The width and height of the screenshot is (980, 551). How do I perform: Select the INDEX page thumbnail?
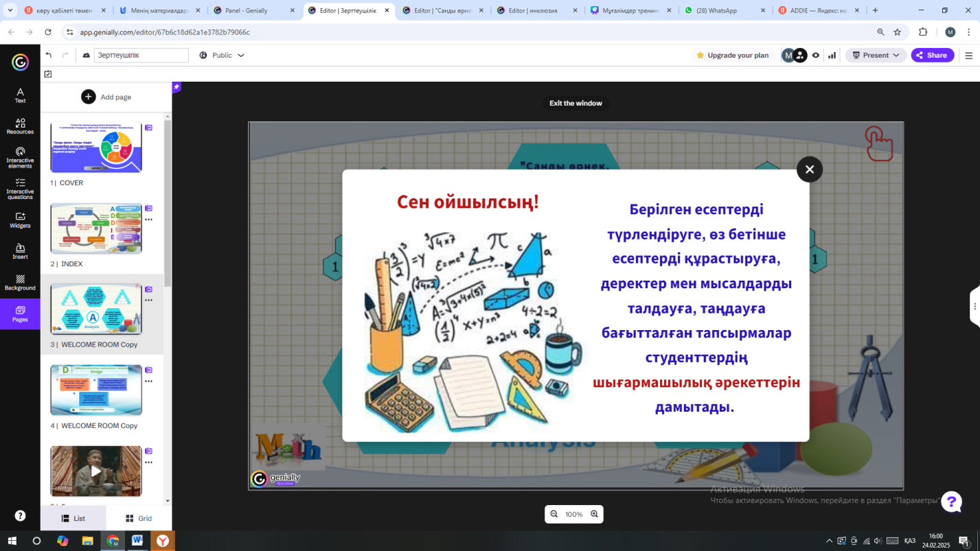[96, 228]
